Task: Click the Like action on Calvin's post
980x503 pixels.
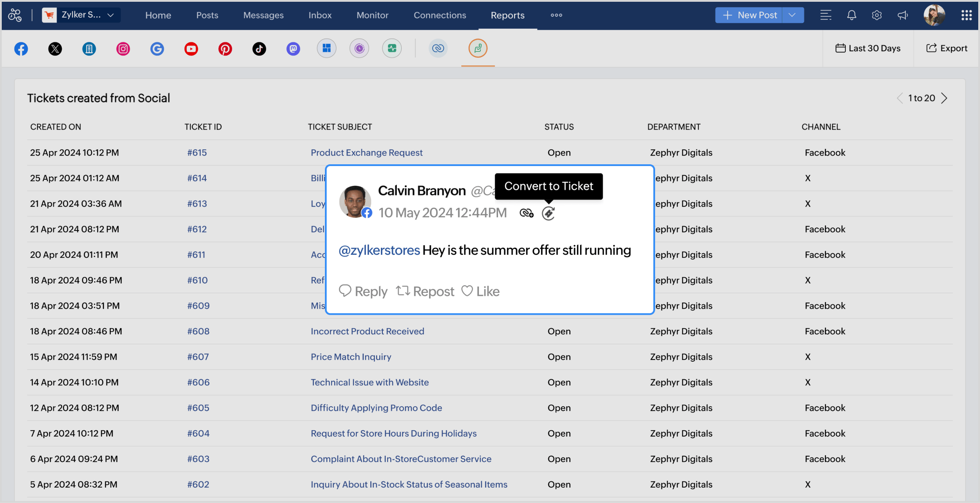Action: tap(480, 291)
